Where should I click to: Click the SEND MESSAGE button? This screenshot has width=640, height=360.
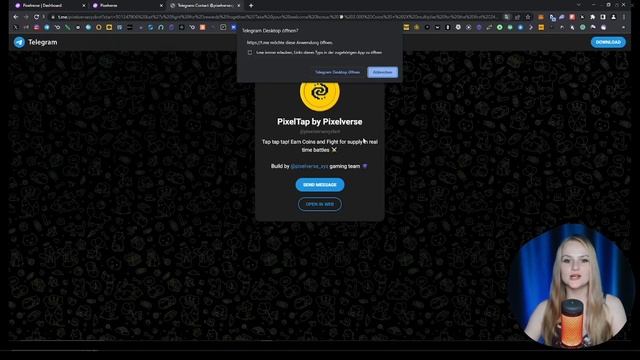tap(320, 185)
